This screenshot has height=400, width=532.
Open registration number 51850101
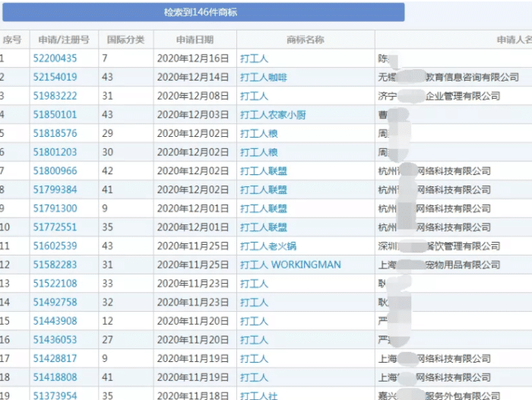tap(55, 114)
